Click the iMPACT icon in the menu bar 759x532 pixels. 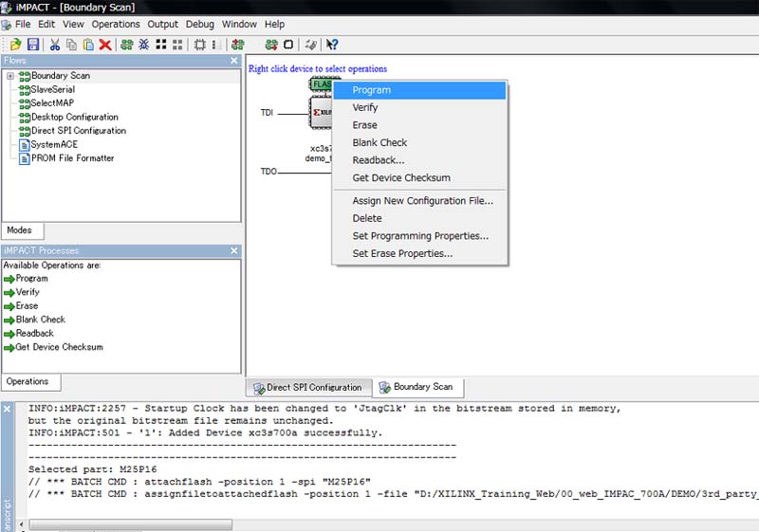(x=6, y=25)
